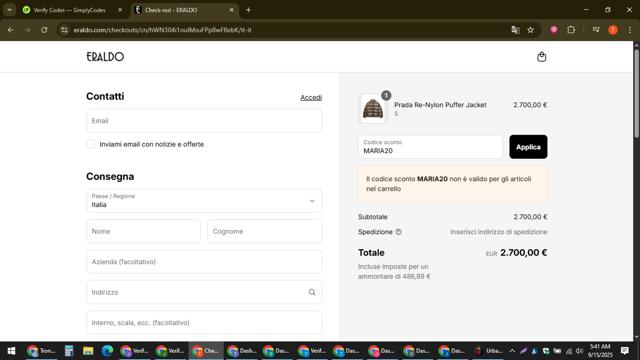Click the browser forward arrow
The width and height of the screenshot is (640, 360).
[x=27, y=30]
